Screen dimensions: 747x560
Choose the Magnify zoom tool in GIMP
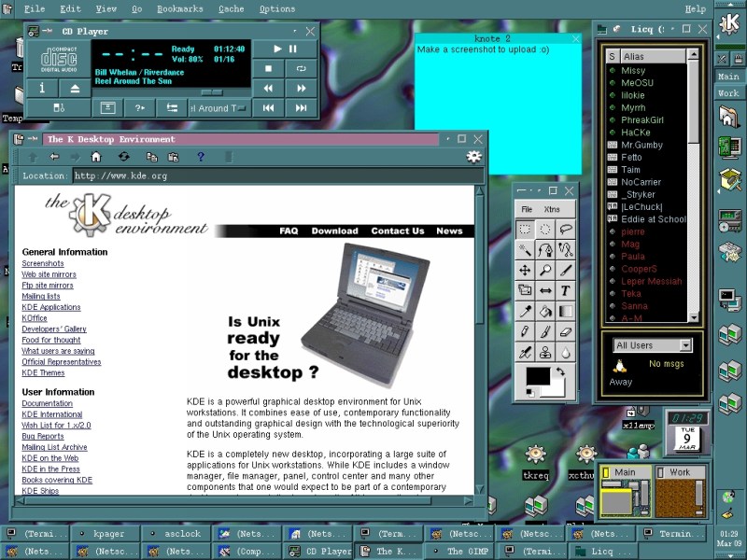tap(545, 271)
